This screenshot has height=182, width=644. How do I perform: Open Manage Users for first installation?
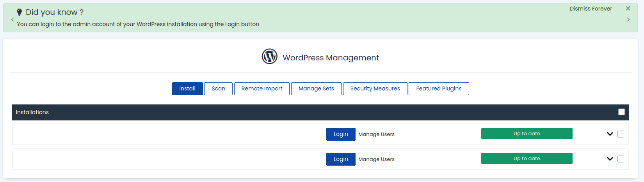coord(376,134)
